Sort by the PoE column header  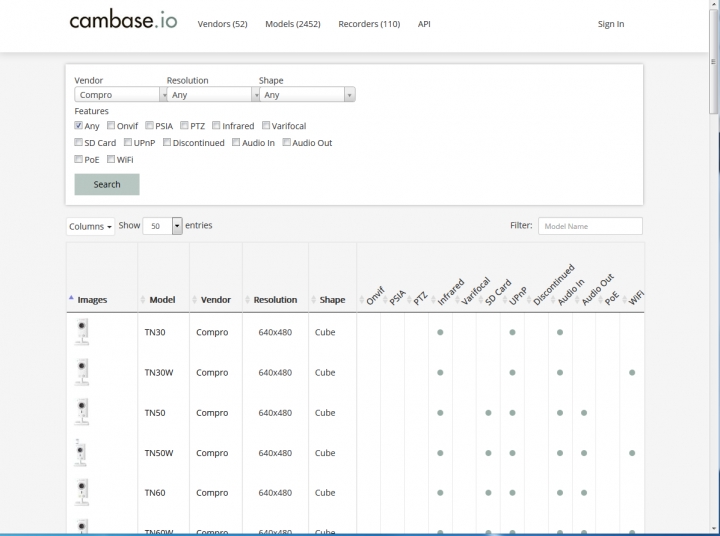click(611, 299)
